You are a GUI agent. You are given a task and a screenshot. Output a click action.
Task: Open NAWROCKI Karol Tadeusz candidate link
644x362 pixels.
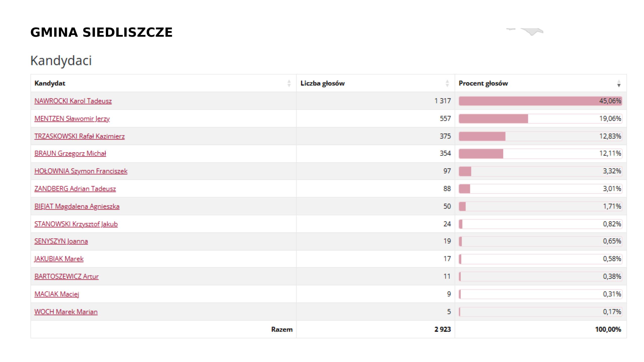coord(73,101)
